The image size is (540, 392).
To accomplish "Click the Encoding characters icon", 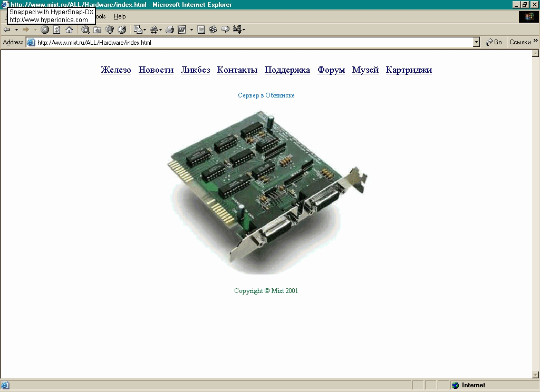I will click(237, 30).
